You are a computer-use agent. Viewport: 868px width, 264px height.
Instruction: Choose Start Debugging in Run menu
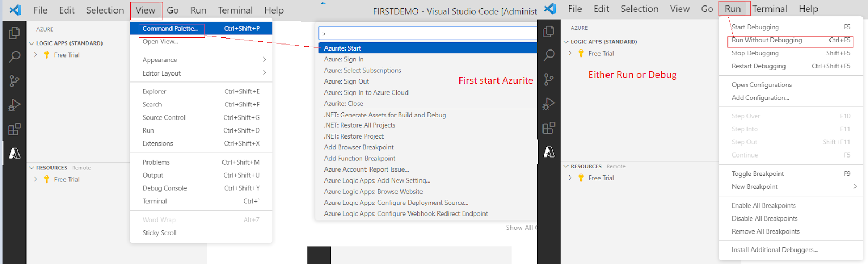click(791, 27)
